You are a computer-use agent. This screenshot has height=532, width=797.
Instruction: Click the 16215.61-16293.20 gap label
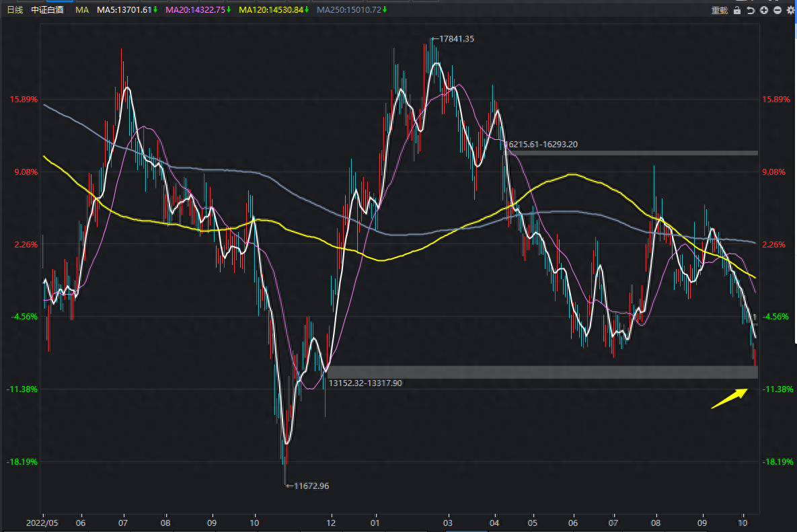click(541, 145)
